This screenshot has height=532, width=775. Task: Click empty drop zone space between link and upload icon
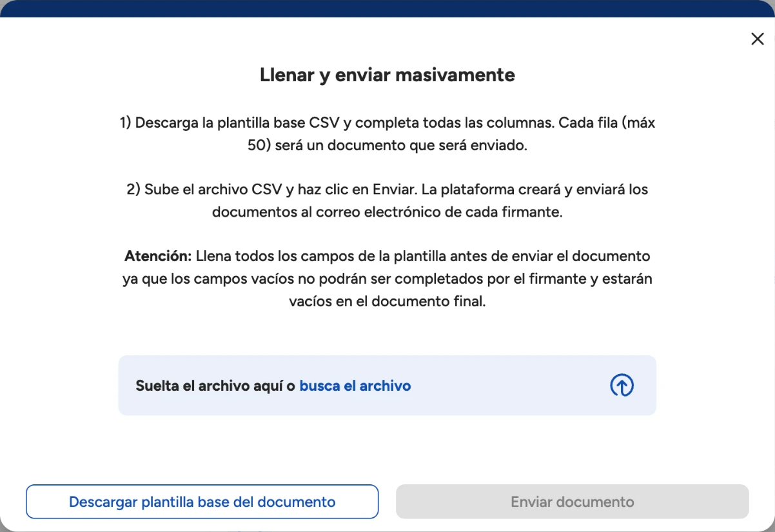[x=509, y=386]
